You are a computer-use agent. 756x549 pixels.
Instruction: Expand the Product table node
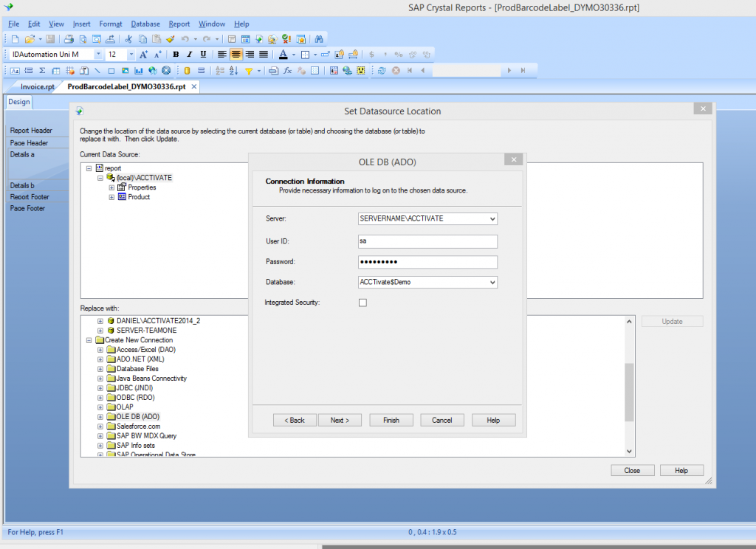pyautogui.click(x=111, y=197)
